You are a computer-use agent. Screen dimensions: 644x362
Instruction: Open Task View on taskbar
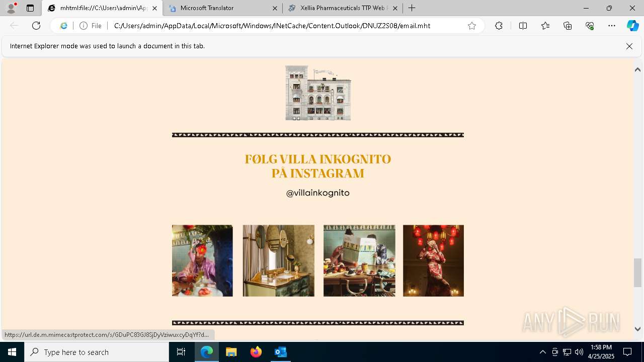pyautogui.click(x=181, y=352)
